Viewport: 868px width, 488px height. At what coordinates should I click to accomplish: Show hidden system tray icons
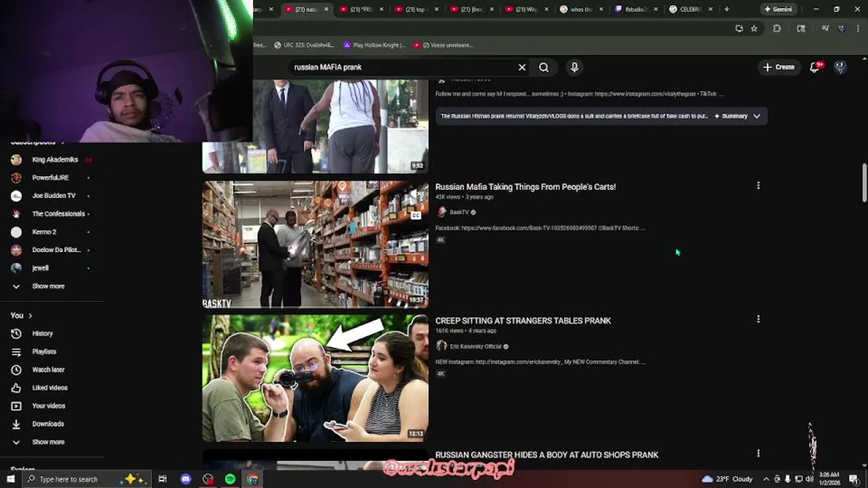(766, 479)
